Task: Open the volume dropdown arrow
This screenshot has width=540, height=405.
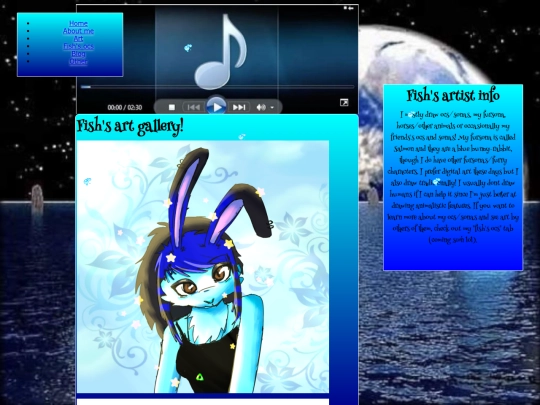Action: coord(272,107)
